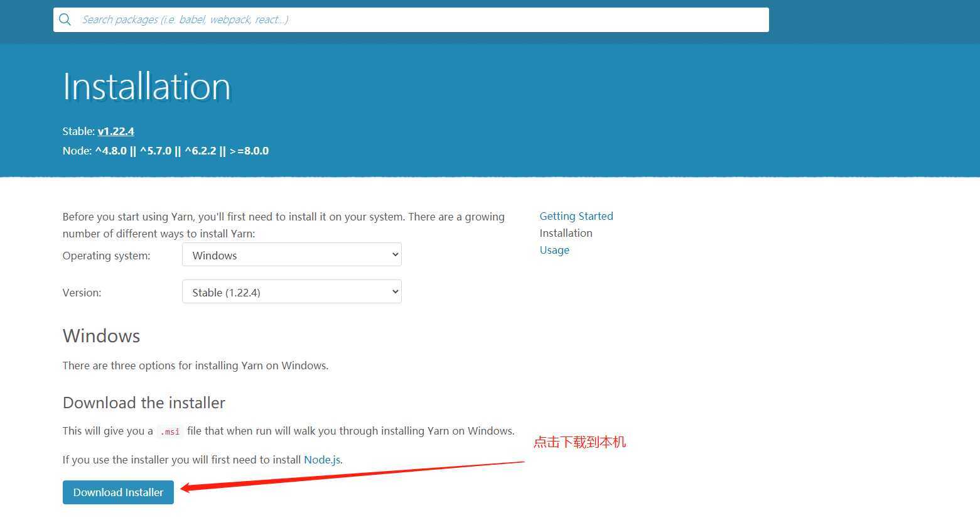Viewport: 980px width, 520px height.
Task: Click the Installation page title
Action: tap(147, 87)
